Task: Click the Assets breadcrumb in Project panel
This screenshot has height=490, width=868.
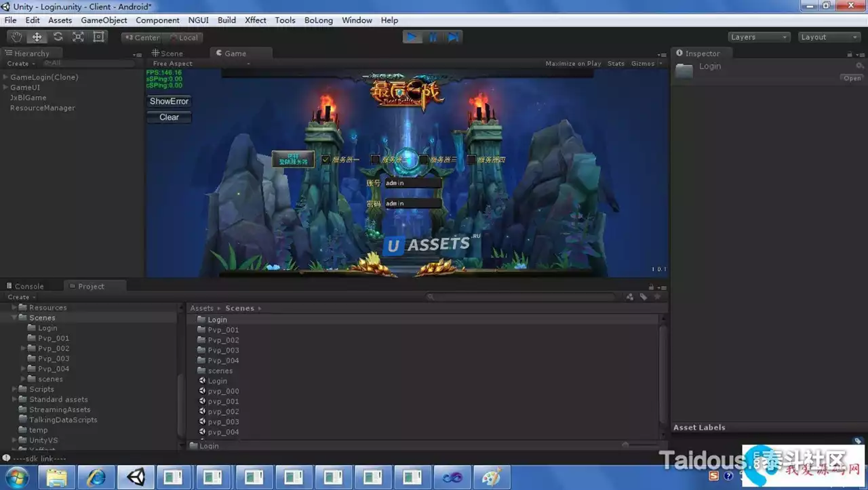Action: (x=201, y=308)
